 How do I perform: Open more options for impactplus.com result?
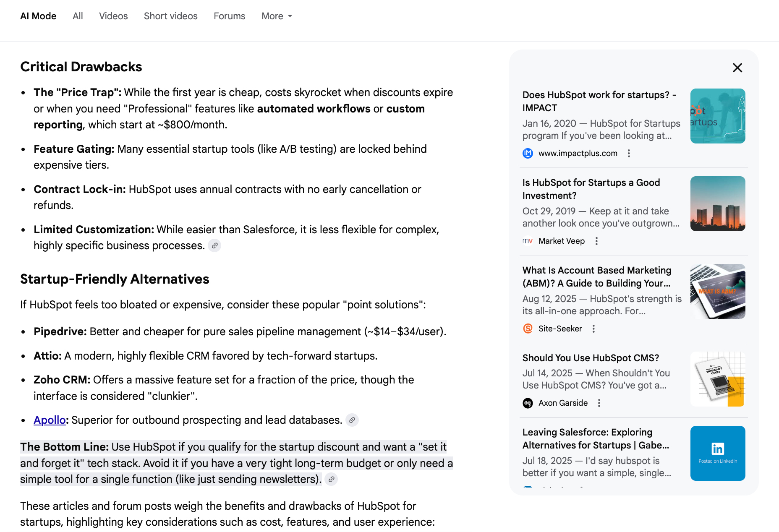(628, 153)
